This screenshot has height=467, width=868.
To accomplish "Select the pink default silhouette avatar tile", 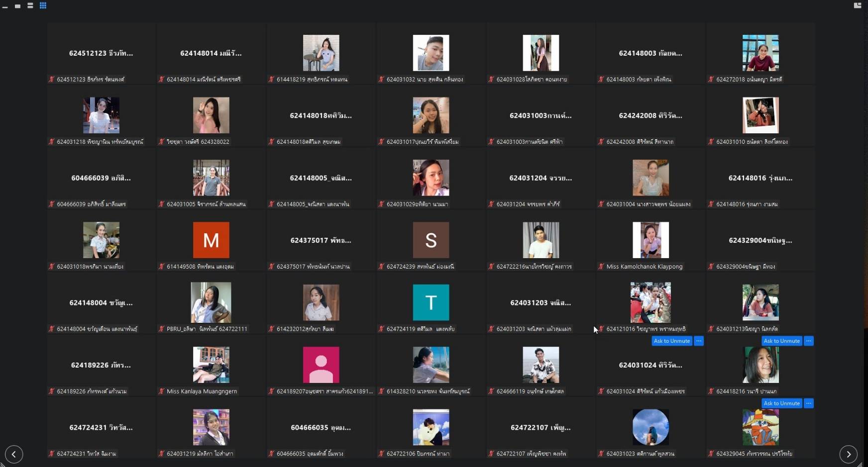I will tap(321, 365).
